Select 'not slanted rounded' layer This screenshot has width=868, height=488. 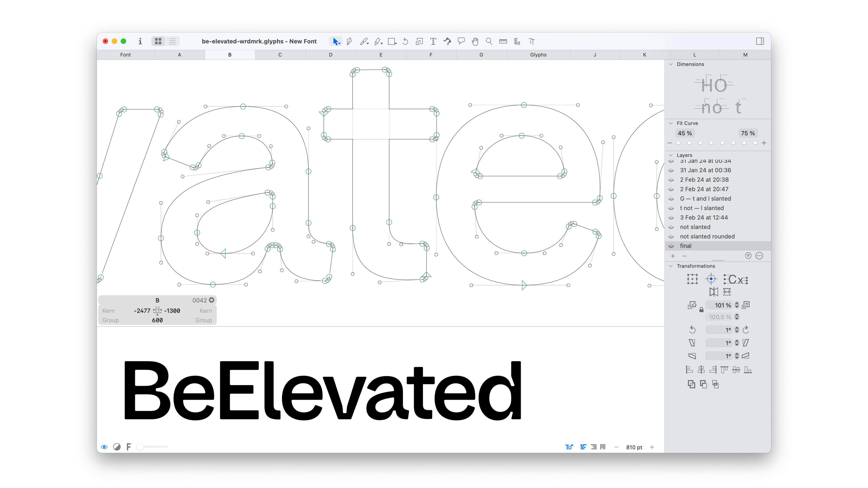click(718, 237)
